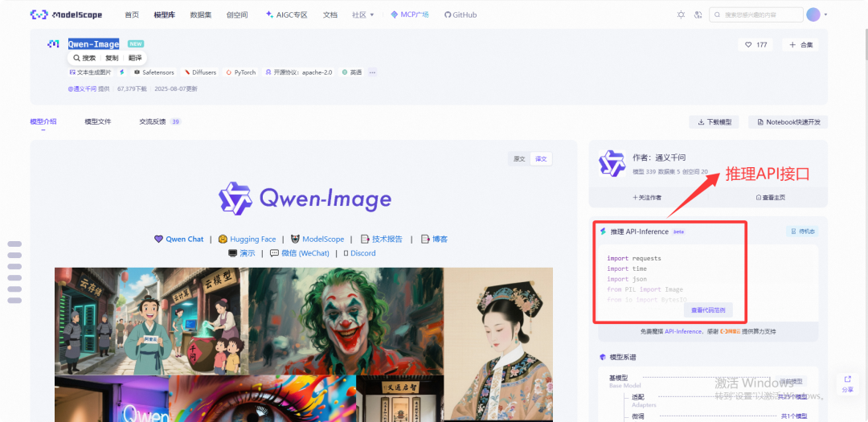Focus the 搜索您感兴趣的内容 search field
Screen dimensions: 868x422
click(x=755, y=15)
